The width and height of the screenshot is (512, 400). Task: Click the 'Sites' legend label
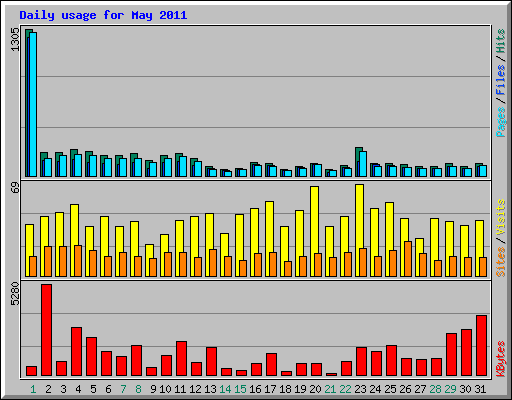[x=501, y=262]
